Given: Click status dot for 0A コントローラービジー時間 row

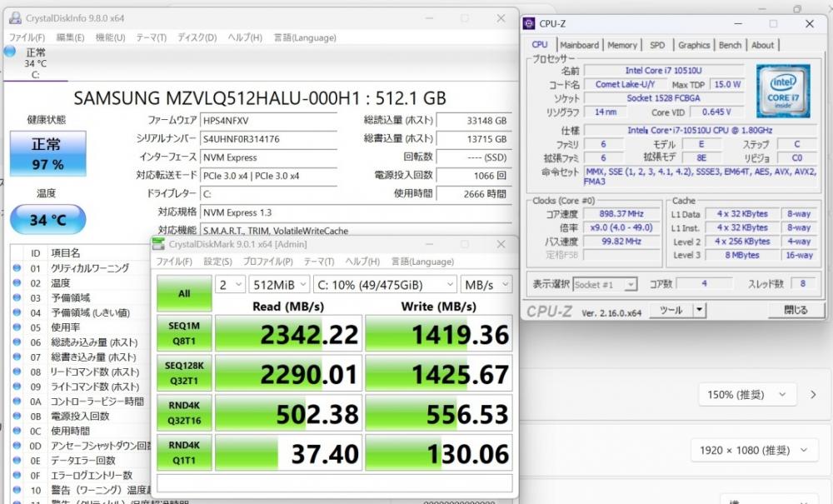Looking at the screenshot, I should [17, 402].
